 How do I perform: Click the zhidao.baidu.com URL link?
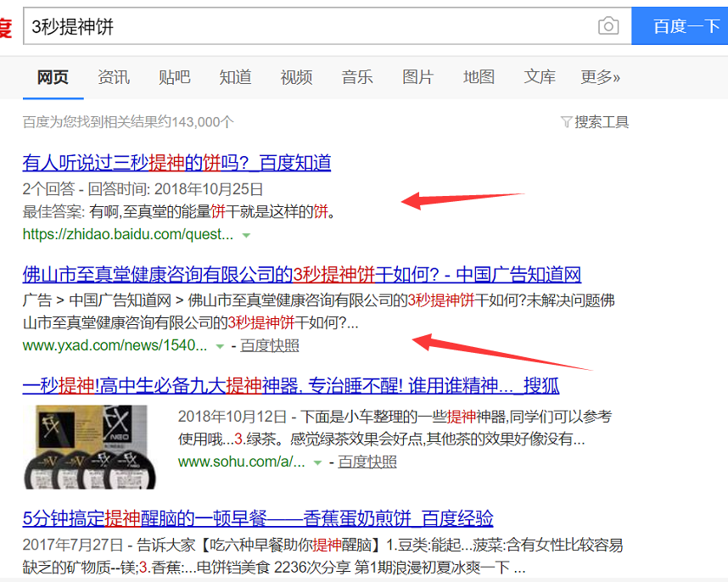(128, 234)
